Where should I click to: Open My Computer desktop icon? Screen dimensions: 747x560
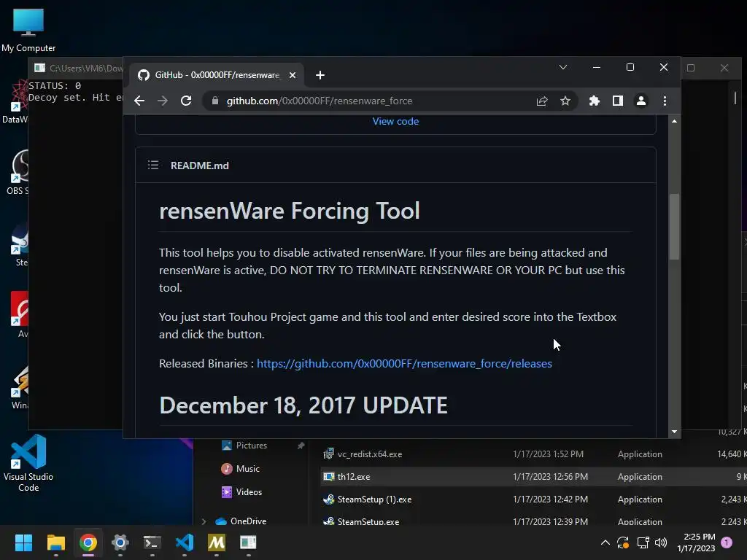(x=28, y=31)
